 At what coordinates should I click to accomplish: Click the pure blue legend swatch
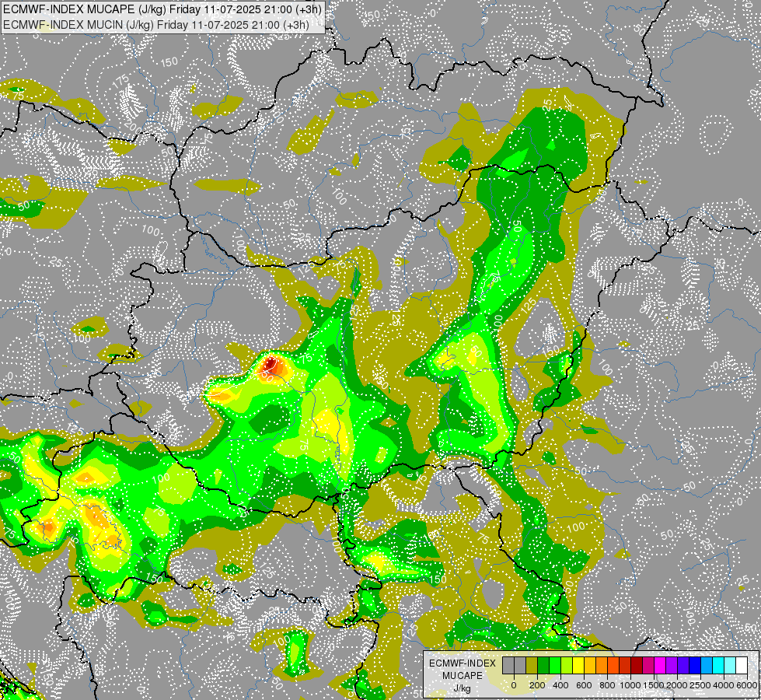(x=696, y=666)
